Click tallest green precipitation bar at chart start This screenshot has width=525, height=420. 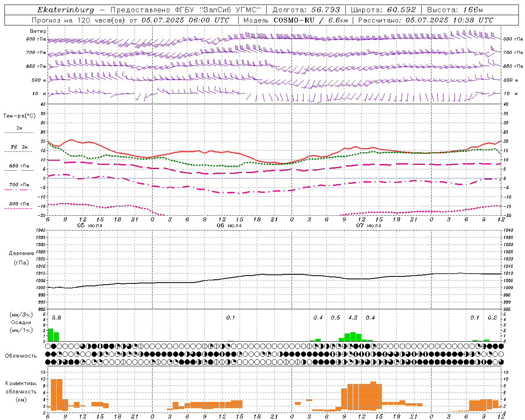point(50,335)
